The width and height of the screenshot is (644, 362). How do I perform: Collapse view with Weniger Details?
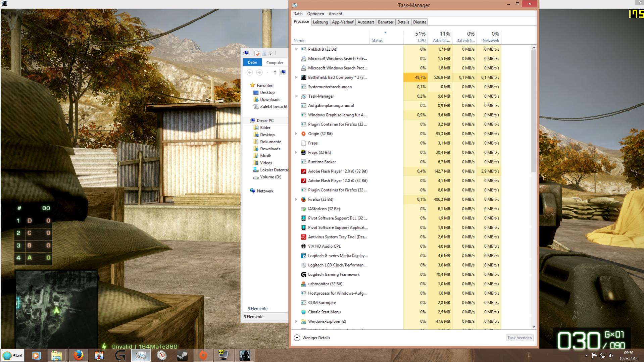312,338
